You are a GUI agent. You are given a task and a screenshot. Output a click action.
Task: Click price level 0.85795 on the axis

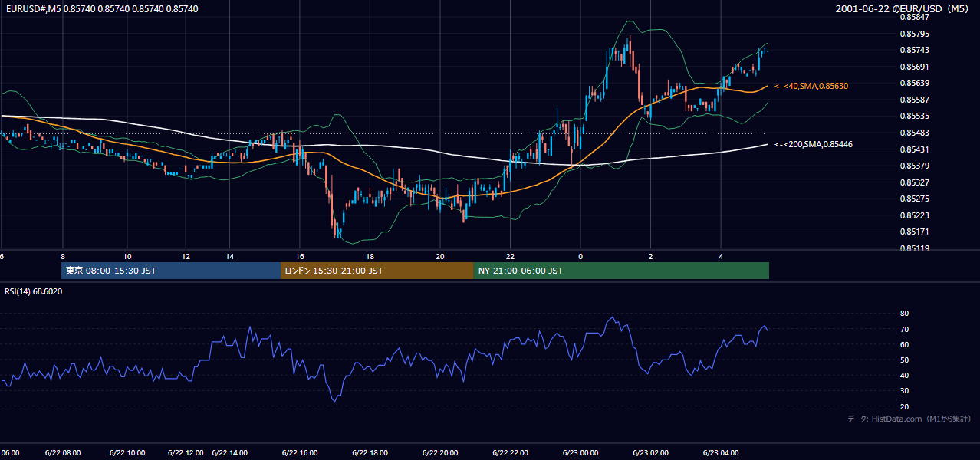(914, 34)
